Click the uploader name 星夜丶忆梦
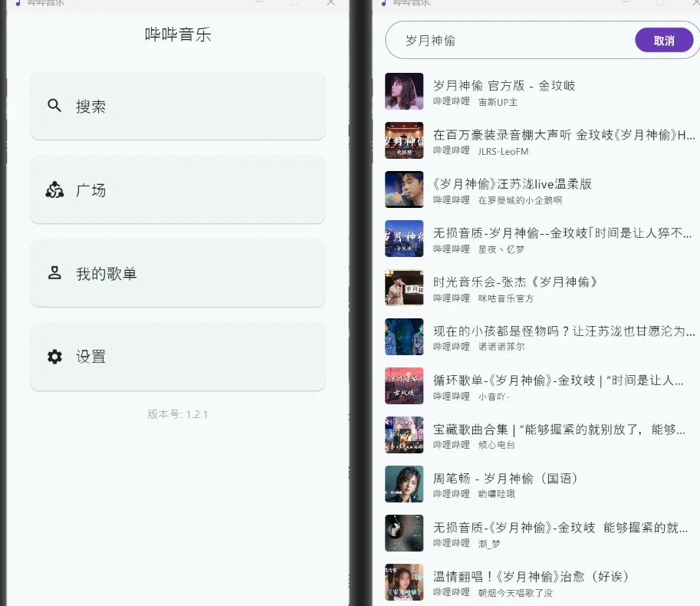This screenshot has width=700, height=606. click(501, 249)
